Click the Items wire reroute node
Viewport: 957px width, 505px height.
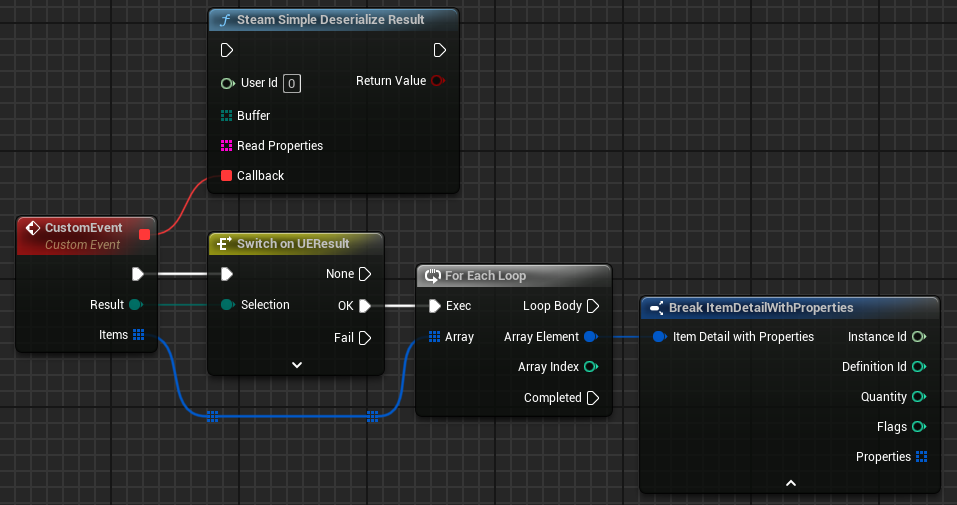[x=212, y=415]
